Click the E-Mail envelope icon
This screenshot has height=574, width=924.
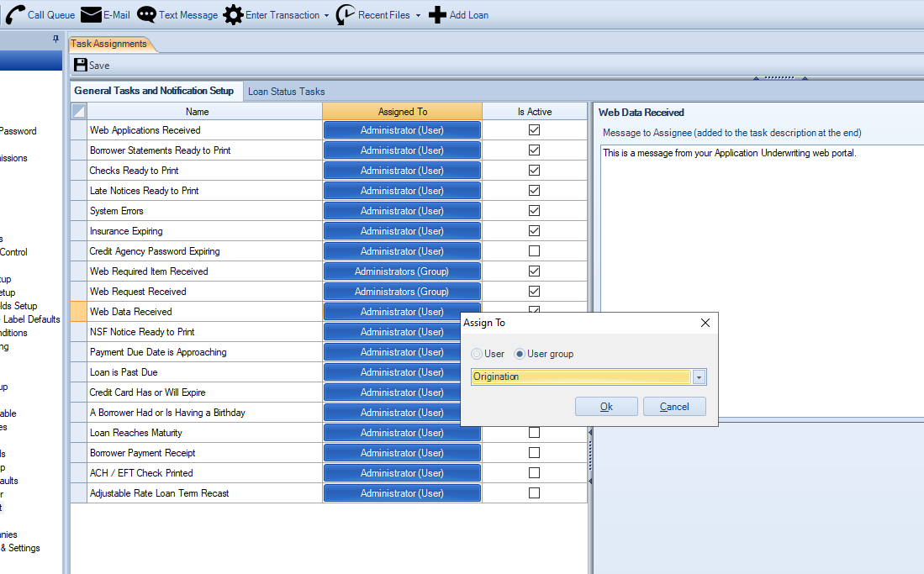pos(91,15)
